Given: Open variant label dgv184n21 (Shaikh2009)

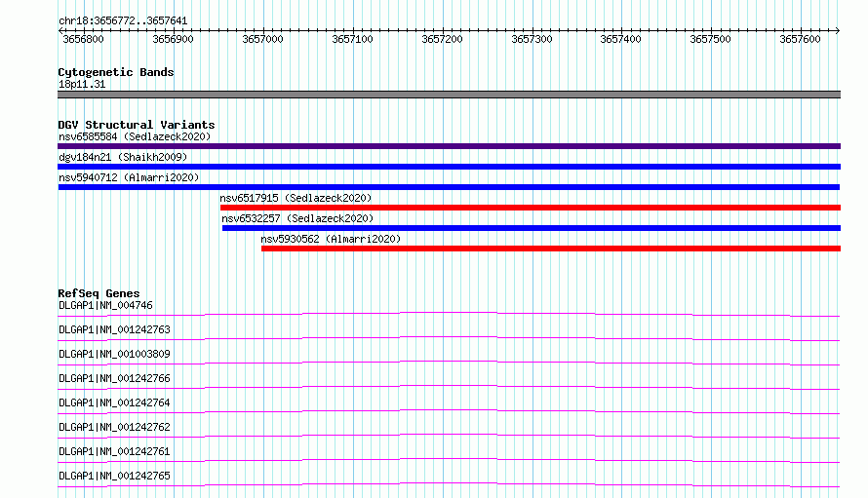Looking at the screenshot, I should tap(123, 157).
